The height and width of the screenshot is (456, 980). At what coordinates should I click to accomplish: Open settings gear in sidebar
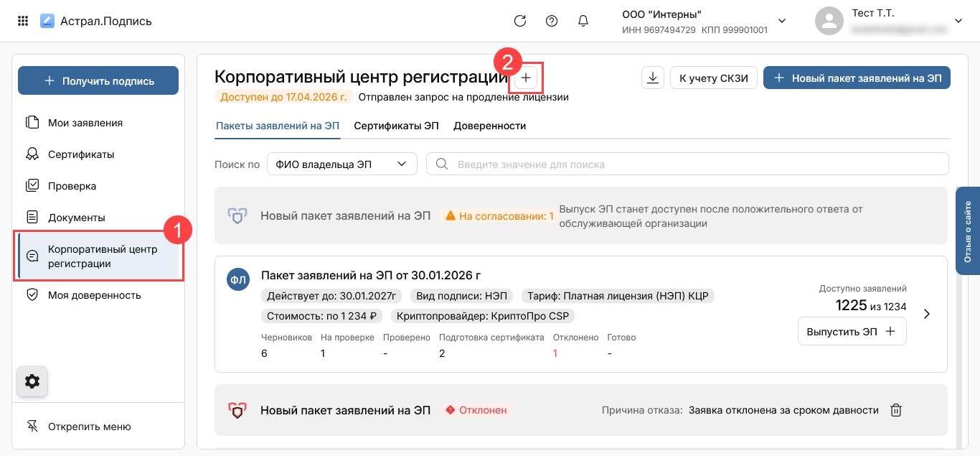click(32, 381)
